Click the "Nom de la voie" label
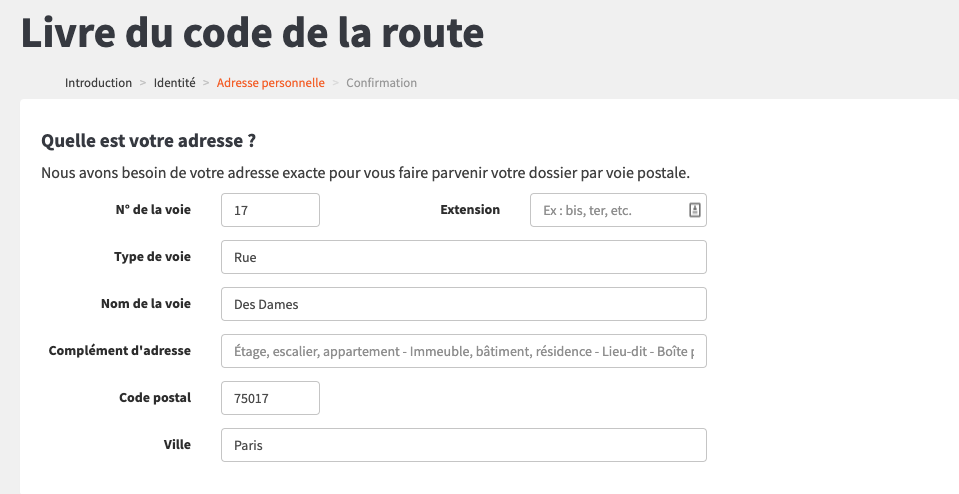The height and width of the screenshot is (494, 959). 146,304
